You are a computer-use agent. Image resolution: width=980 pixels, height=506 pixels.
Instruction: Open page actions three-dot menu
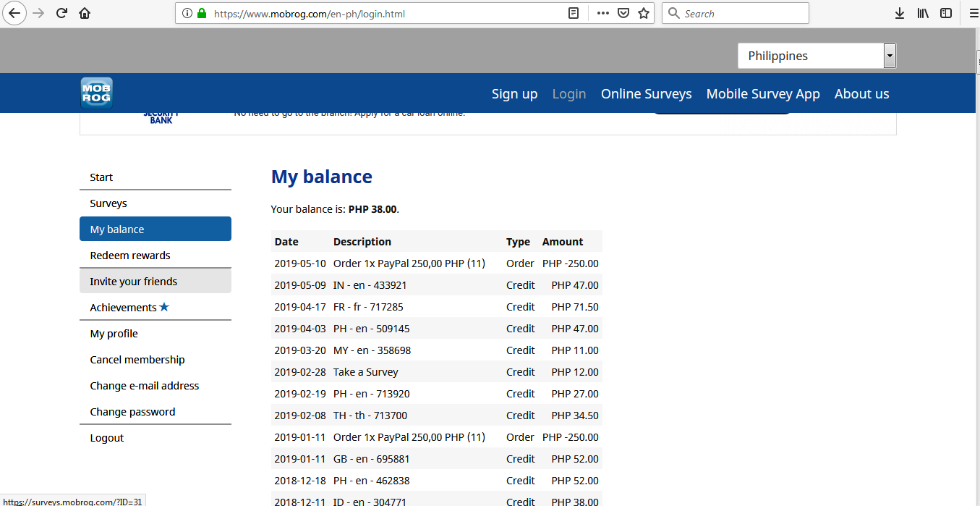point(602,13)
